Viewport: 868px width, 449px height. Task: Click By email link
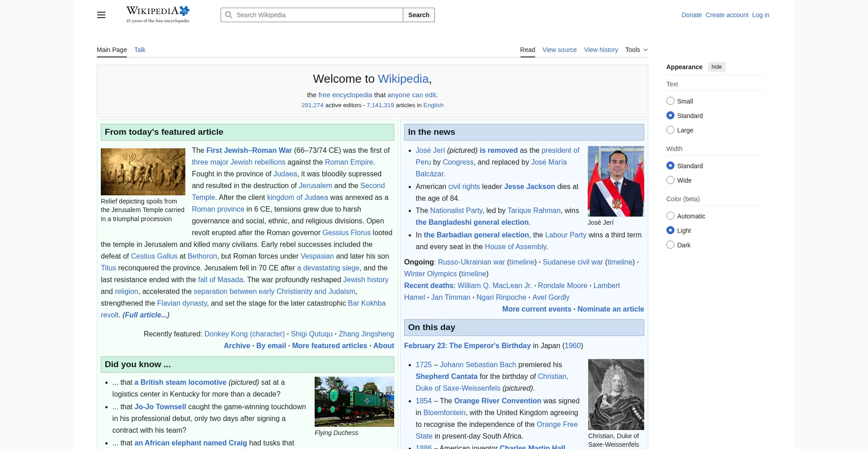(x=271, y=345)
